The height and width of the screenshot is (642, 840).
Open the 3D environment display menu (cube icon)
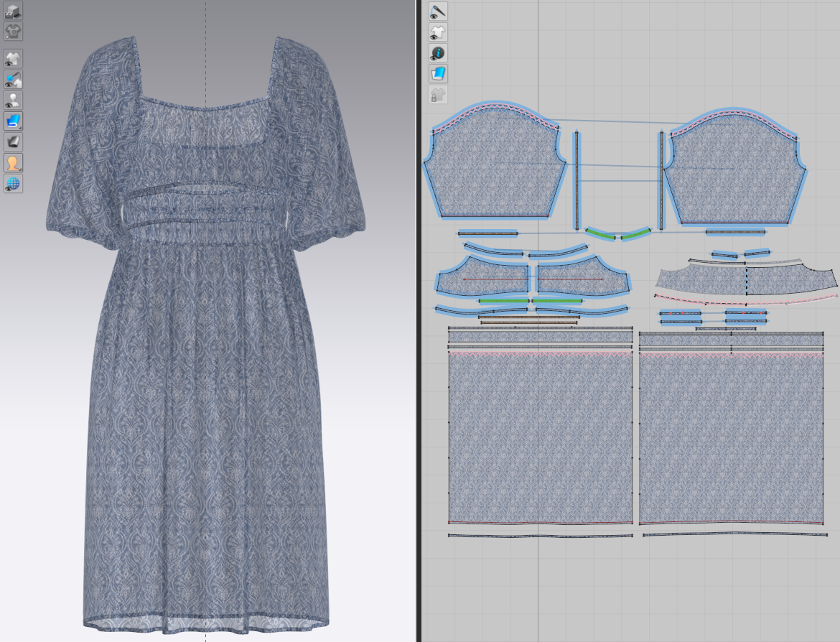(x=13, y=10)
